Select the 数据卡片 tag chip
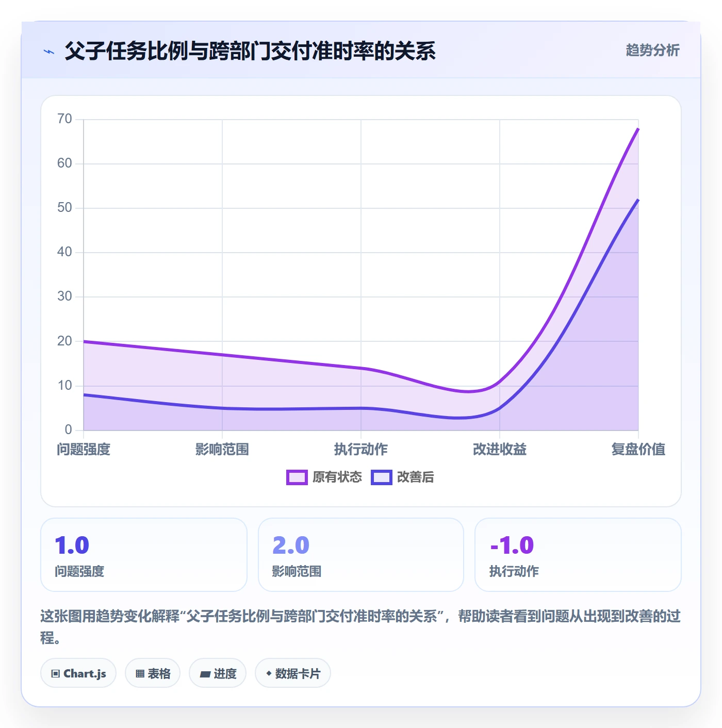The width and height of the screenshot is (722, 728). (x=293, y=673)
